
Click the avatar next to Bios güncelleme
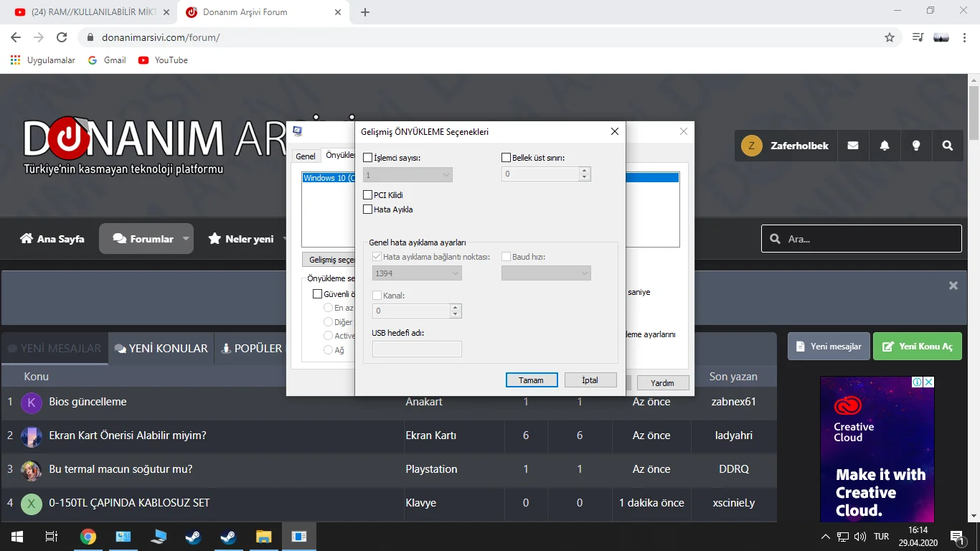(32, 402)
